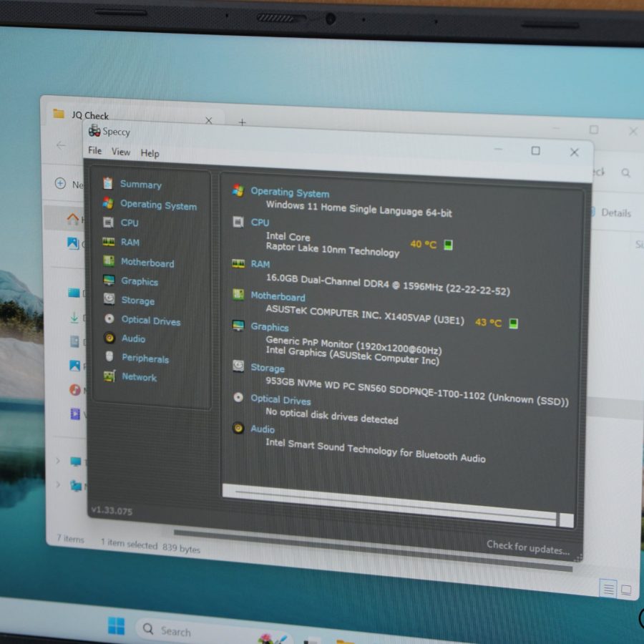Screen dimensions: 644x644
Task: Click speaker icon beside summary Audio heading
Action: coord(238,428)
